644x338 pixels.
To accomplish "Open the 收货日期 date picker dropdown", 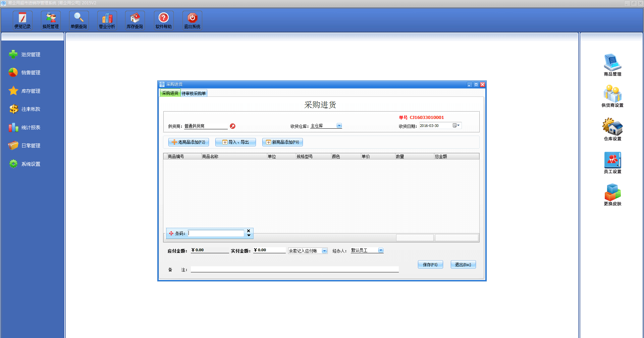I will (457, 126).
